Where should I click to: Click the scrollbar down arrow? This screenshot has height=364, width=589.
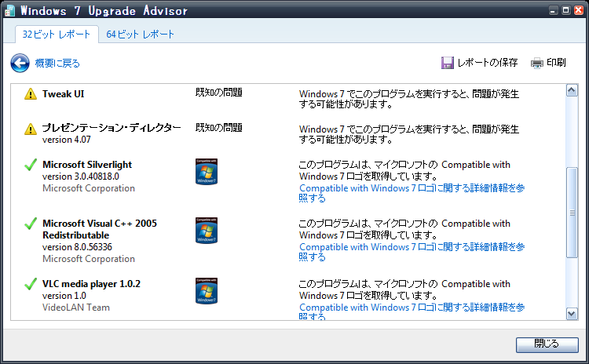[x=572, y=314]
